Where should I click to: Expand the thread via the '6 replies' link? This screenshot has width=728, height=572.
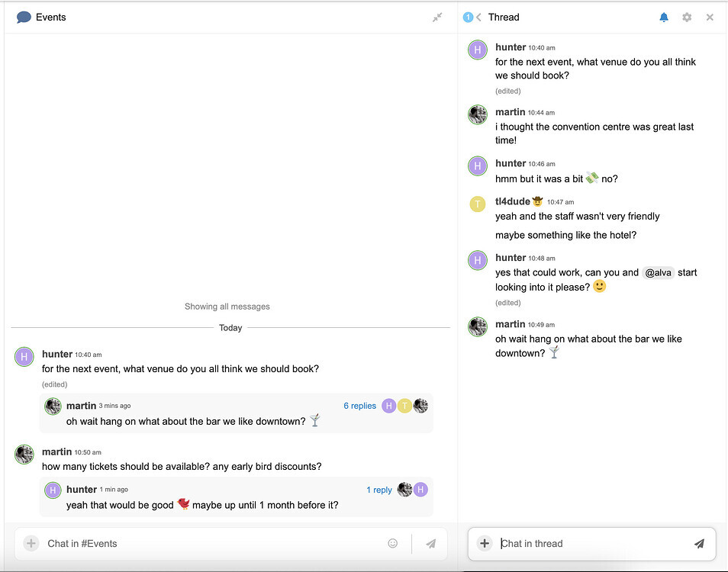tap(359, 406)
